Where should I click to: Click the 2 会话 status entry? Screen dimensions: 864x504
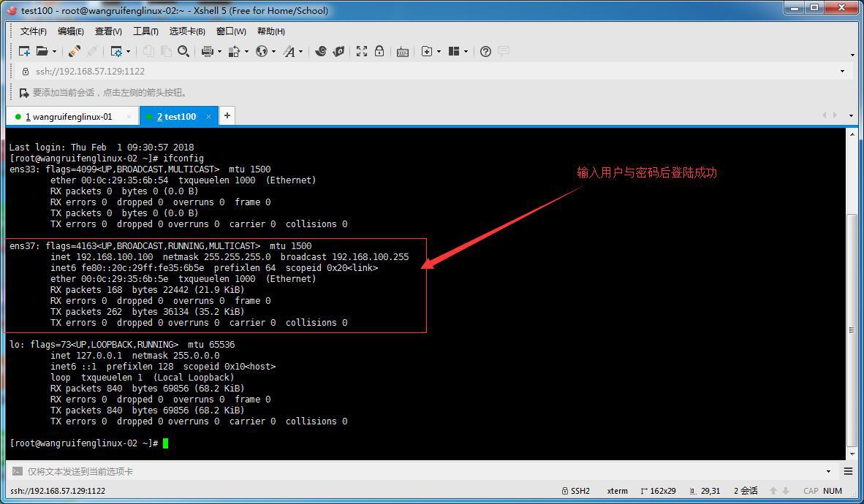(746, 491)
